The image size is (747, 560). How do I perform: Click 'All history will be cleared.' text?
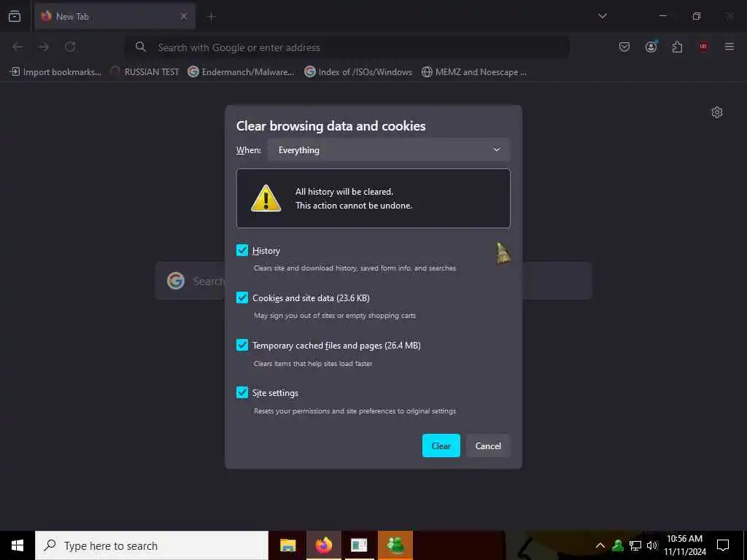[x=344, y=192]
